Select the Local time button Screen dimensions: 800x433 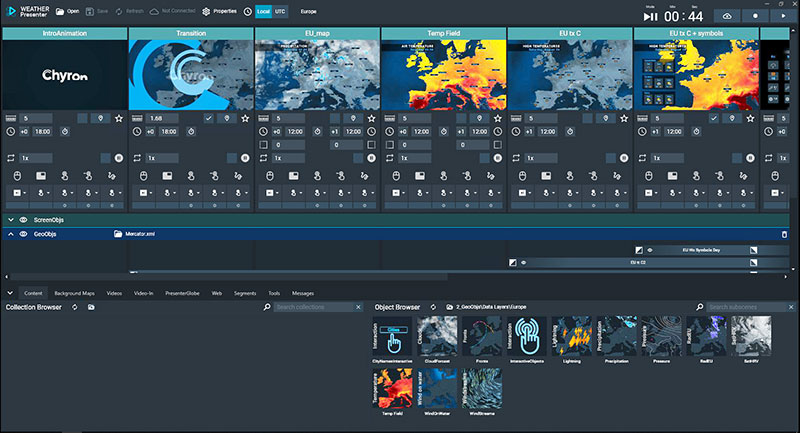[x=262, y=12]
